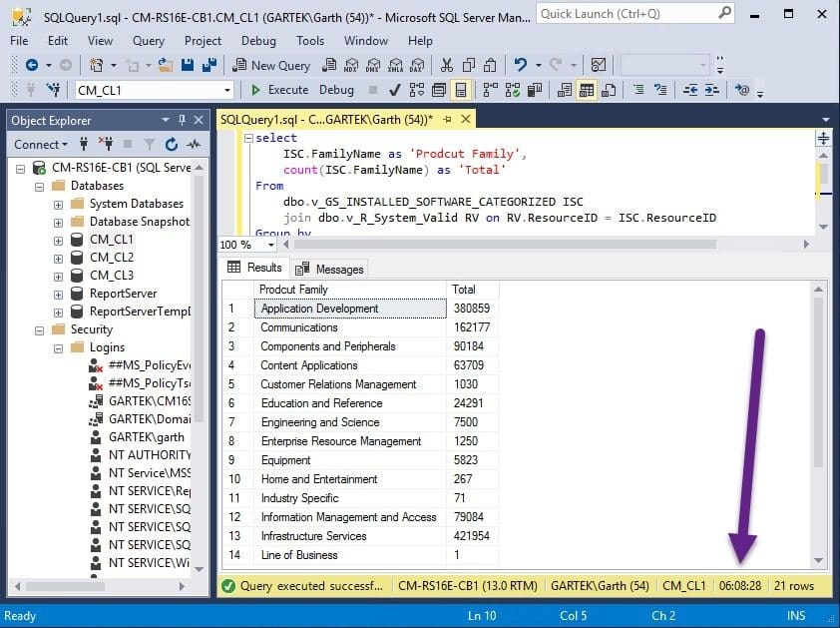This screenshot has width=840, height=628.
Task: Click the Cut scissors icon
Action: 446,66
